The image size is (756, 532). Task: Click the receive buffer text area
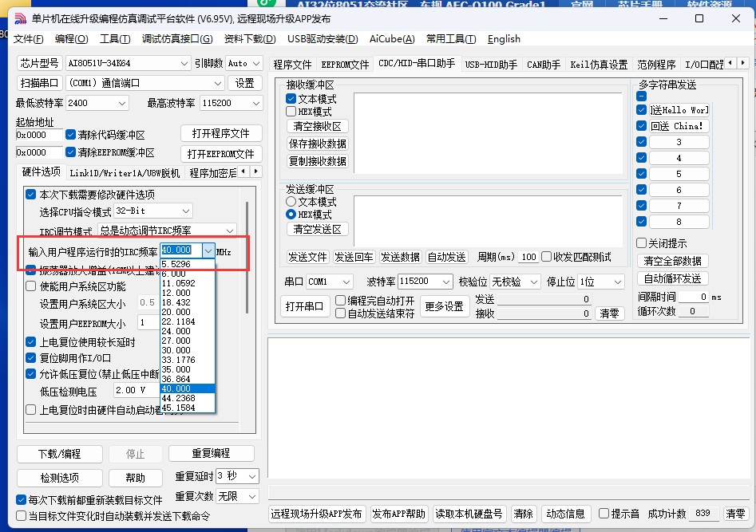click(x=488, y=132)
